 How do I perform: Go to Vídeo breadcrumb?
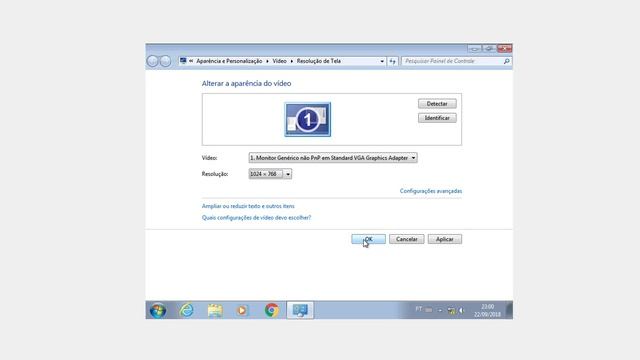tap(280, 61)
